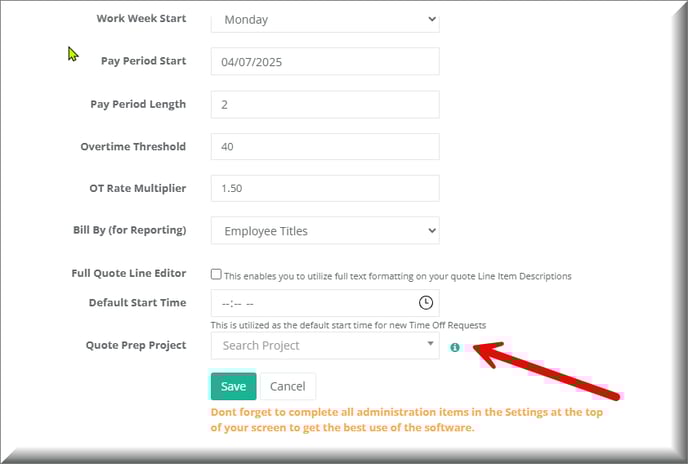Focus the Pay Period Start date field
This screenshot has width=688, height=464.
coord(325,61)
